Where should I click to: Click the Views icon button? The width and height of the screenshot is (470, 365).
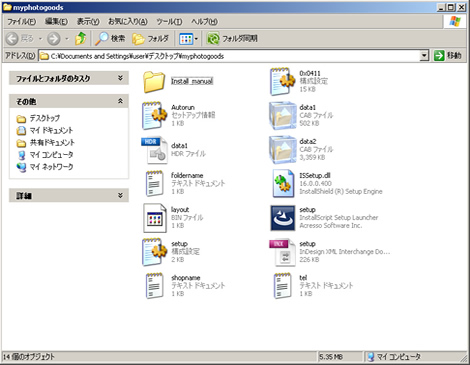click(186, 39)
